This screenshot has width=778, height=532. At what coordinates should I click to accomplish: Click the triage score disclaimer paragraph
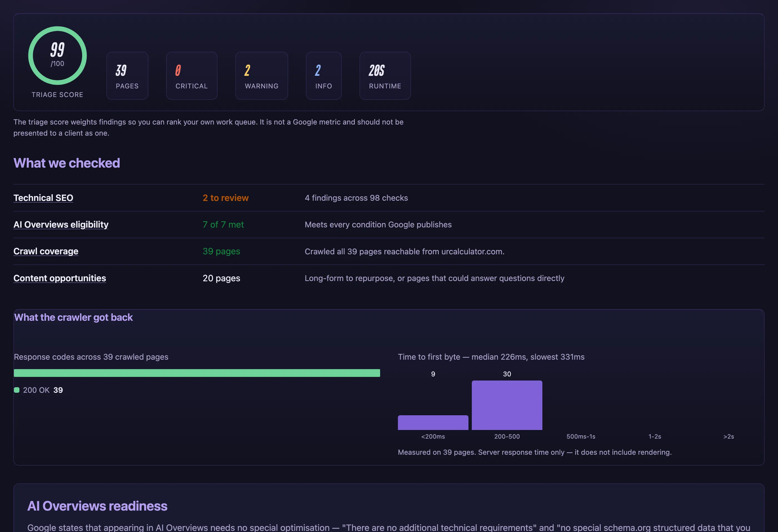(208, 128)
